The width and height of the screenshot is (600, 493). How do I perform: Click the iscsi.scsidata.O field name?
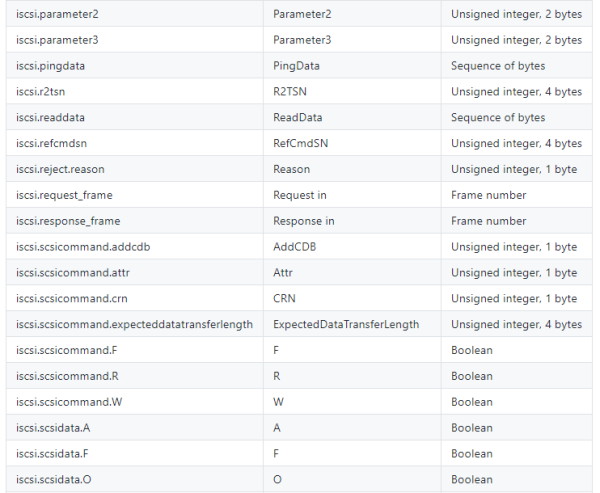tap(54, 480)
